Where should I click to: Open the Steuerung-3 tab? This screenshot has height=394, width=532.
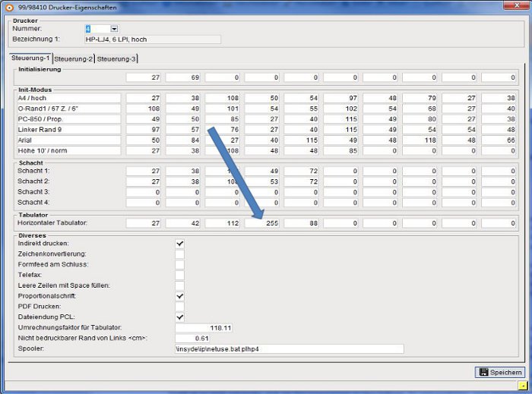tap(116, 59)
